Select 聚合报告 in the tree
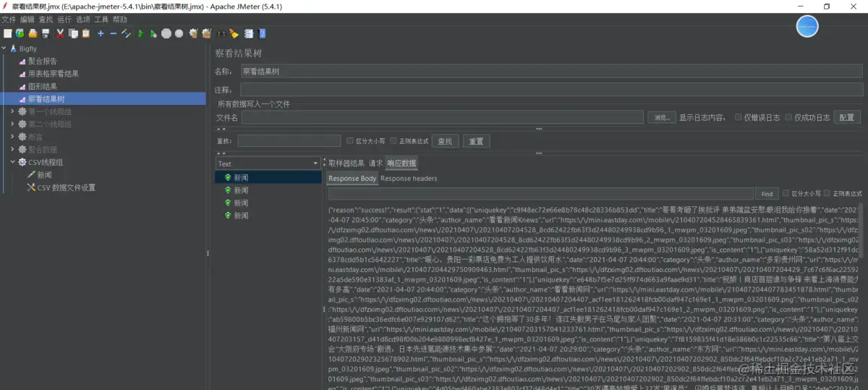Screen dimensions: 868x390 coord(42,62)
